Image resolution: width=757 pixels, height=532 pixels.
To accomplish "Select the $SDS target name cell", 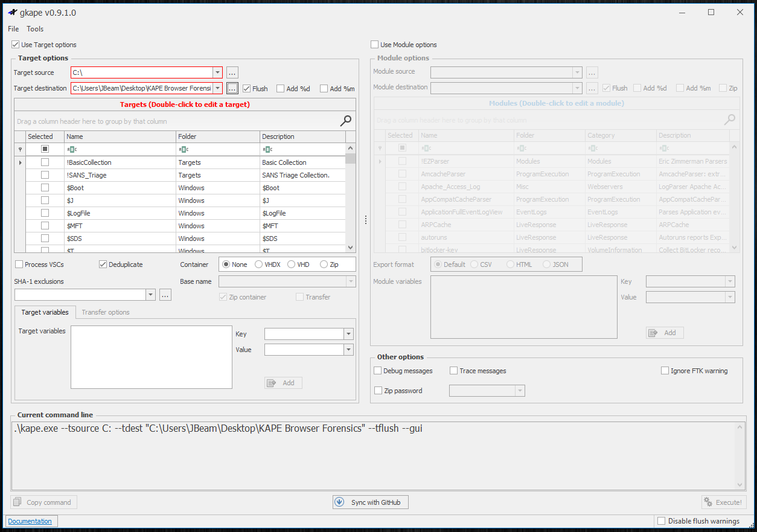I will [120, 239].
